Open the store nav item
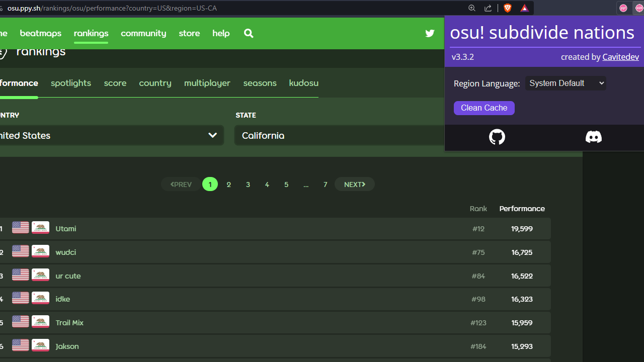Screen dimensions: 644x362 click(189, 33)
